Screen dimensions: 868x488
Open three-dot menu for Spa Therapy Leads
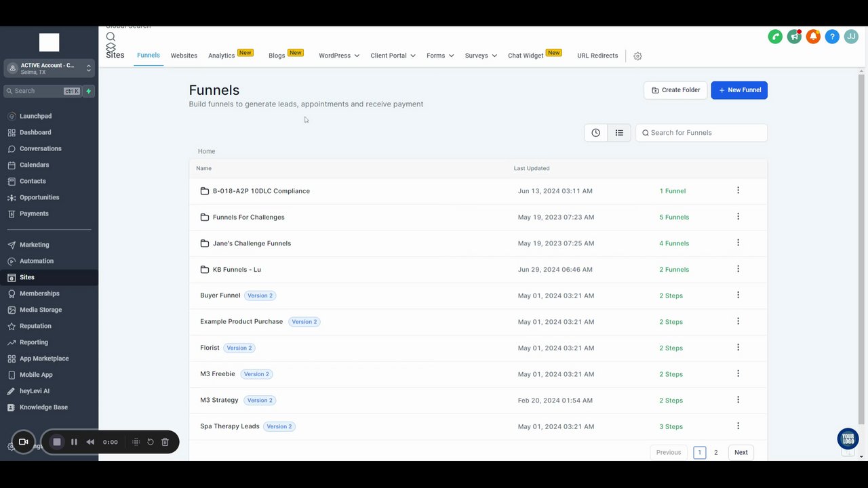[738, 426]
